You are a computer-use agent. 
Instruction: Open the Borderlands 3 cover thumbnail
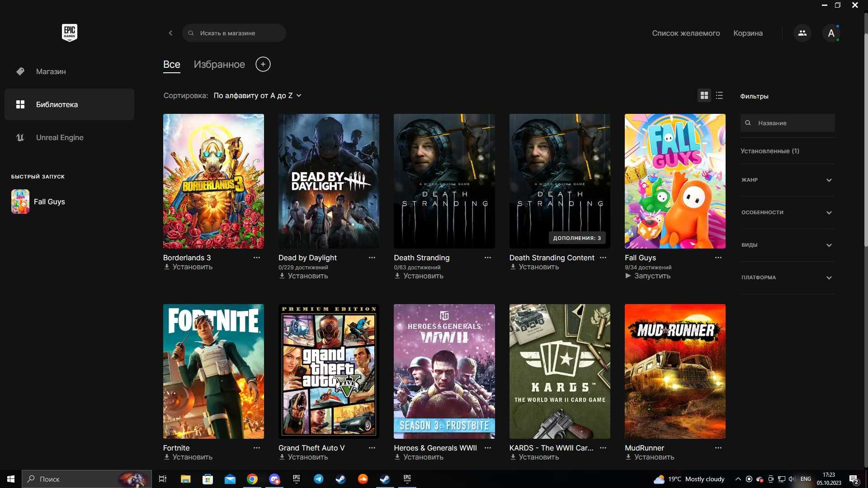pyautogui.click(x=213, y=181)
